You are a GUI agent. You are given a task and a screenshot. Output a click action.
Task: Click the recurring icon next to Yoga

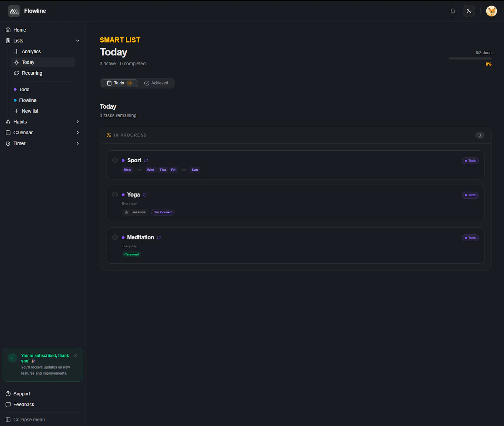[145, 195]
